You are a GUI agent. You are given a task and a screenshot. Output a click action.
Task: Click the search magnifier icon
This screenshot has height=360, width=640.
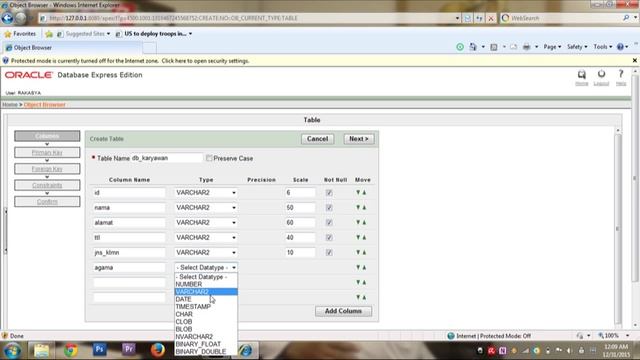tap(626, 18)
